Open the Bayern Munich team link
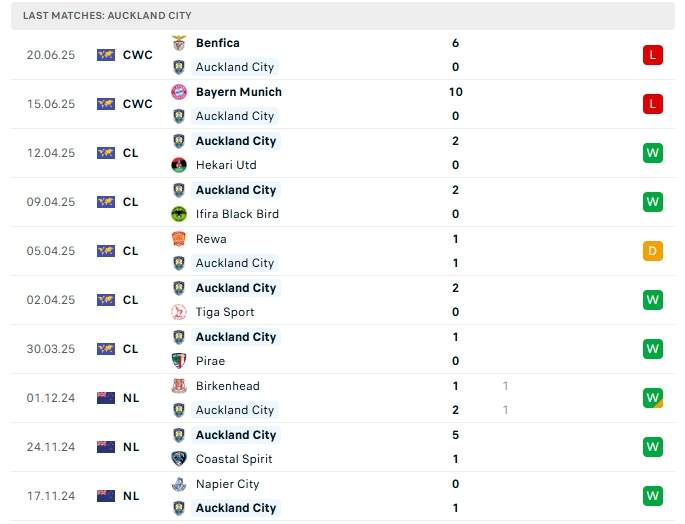 (238, 92)
